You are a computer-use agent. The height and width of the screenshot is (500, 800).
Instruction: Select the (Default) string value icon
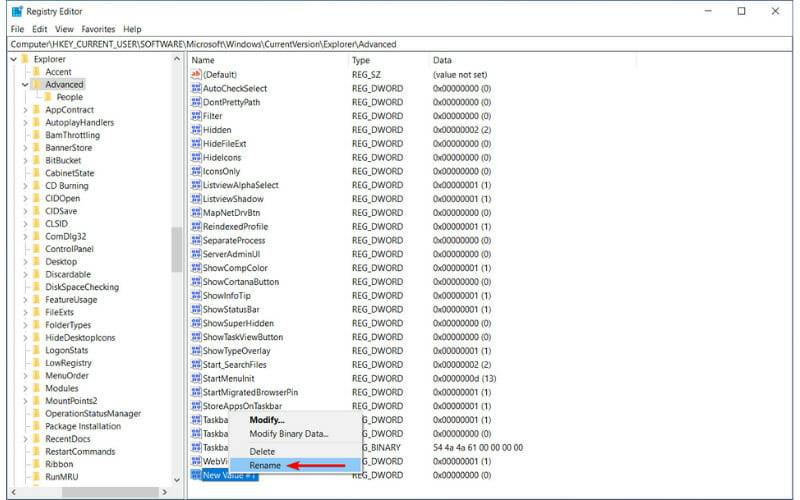click(x=196, y=74)
